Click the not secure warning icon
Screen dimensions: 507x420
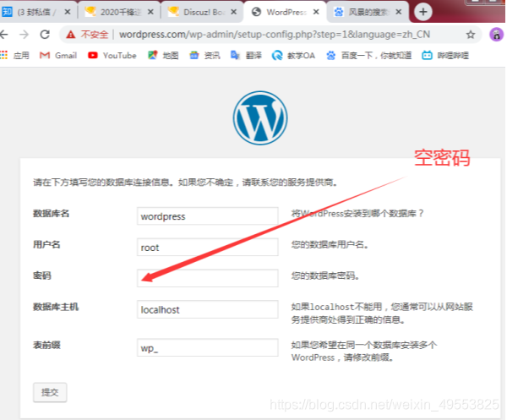click(x=70, y=35)
